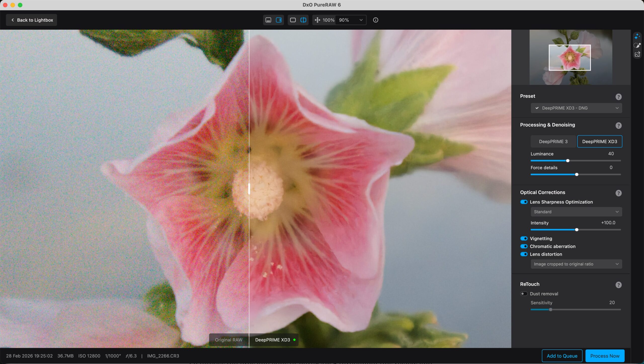Toggle the right settings panel icon
Image resolution: width=644 pixels, height=364 pixels.
click(x=279, y=20)
